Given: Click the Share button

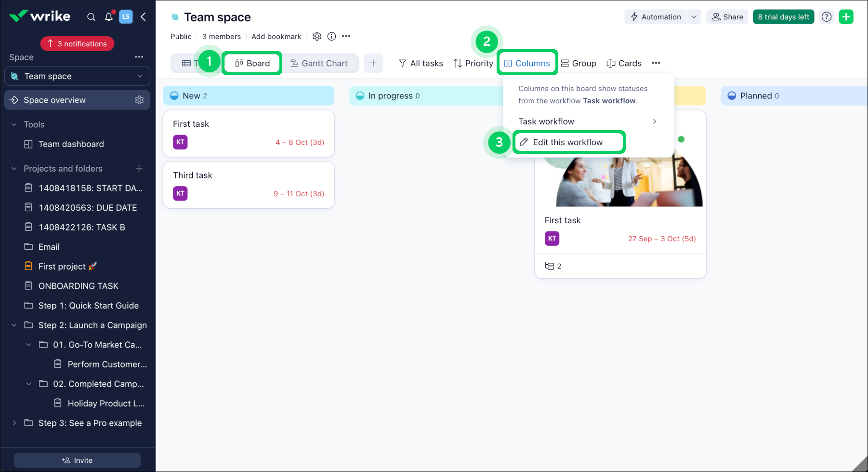Looking at the screenshot, I should [727, 16].
